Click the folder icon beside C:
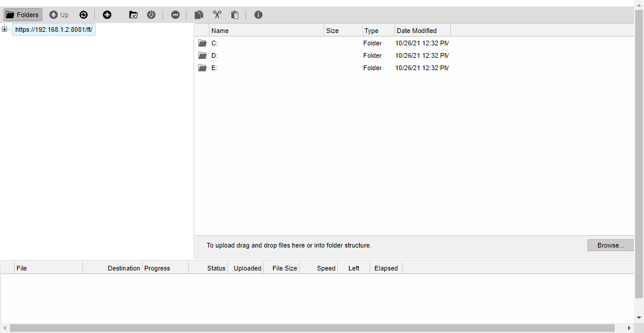The height and width of the screenshot is (333, 644). (x=202, y=43)
